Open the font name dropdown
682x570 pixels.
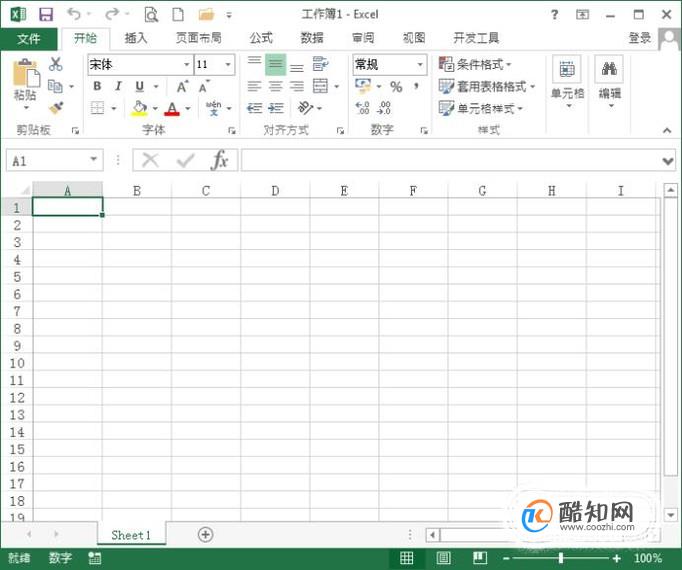(x=186, y=64)
